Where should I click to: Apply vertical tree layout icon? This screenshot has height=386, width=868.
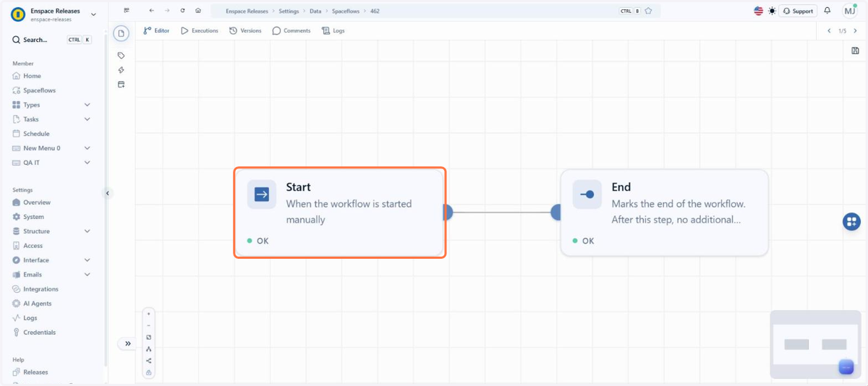pyautogui.click(x=149, y=349)
